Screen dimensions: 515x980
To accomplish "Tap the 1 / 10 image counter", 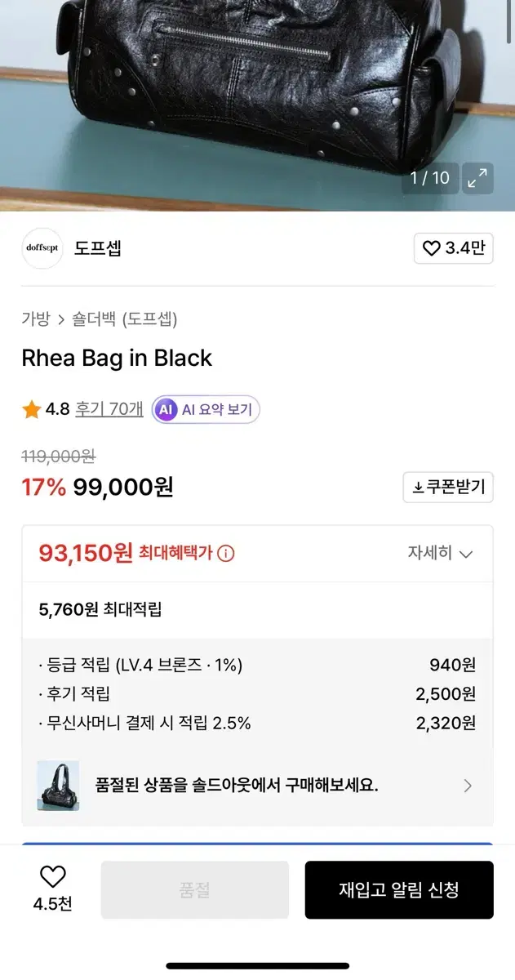I will 429,177.
